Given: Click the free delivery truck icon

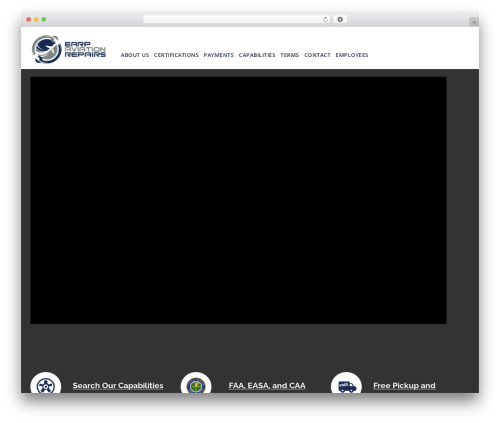Looking at the screenshot, I should 347,383.
